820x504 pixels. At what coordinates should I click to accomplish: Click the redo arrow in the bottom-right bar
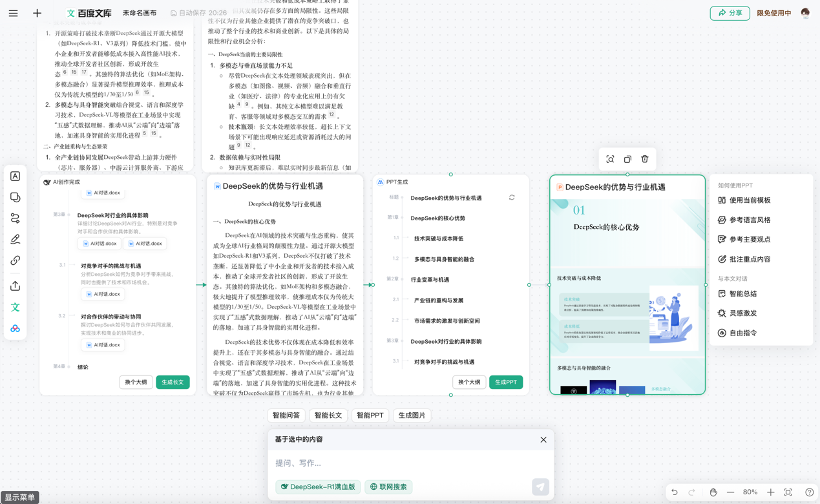pyautogui.click(x=692, y=492)
